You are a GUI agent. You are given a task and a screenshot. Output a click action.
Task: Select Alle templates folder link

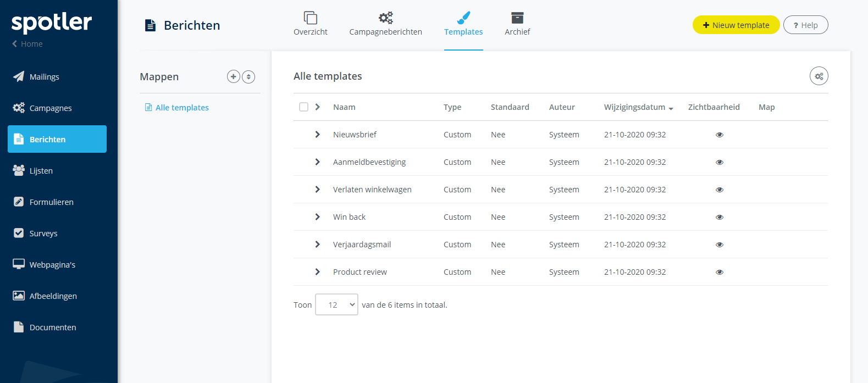click(182, 108)
